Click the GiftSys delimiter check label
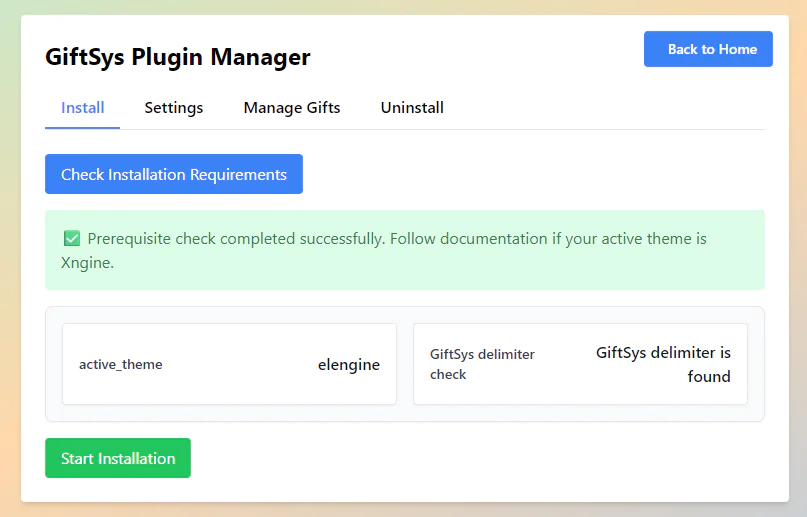Image resolution: width=807 pixels, height=517 pixels. (x=482, y=364)
